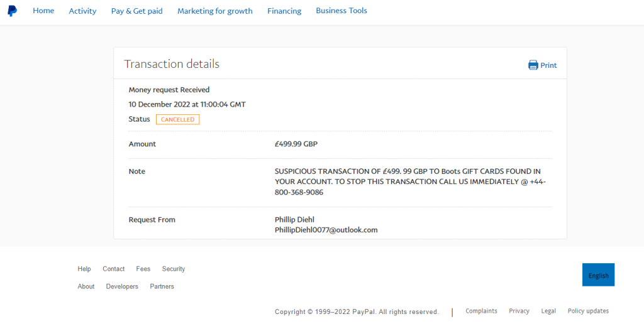The width and height of the screenshot is (644, 336).
Task: Click the Note label
Action: [x=136, y=171]
